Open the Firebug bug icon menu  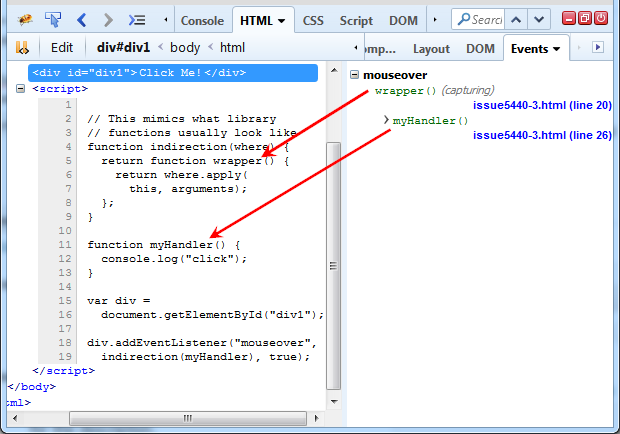[x=25, y=19]
